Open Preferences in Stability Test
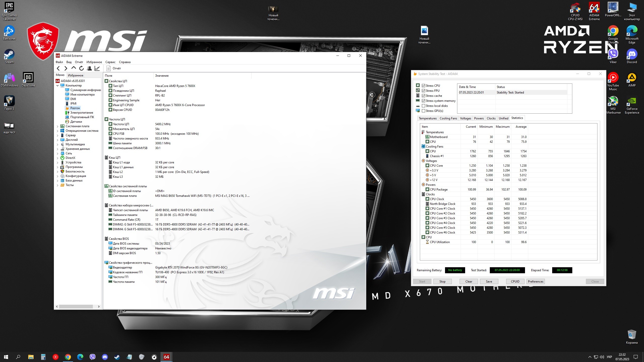 (536, 282)
